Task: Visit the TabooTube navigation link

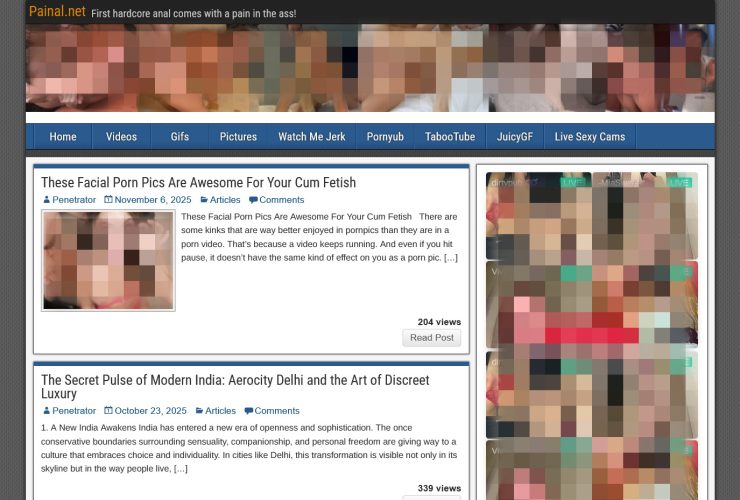Action: coord(450,137)
